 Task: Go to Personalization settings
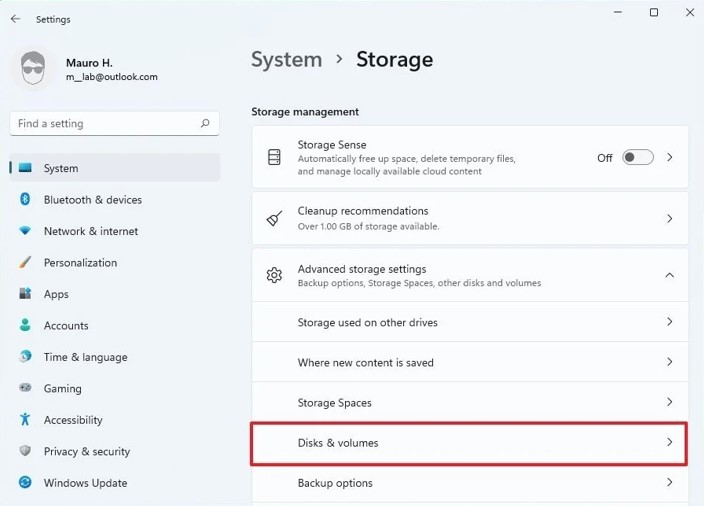coord(114,262)
